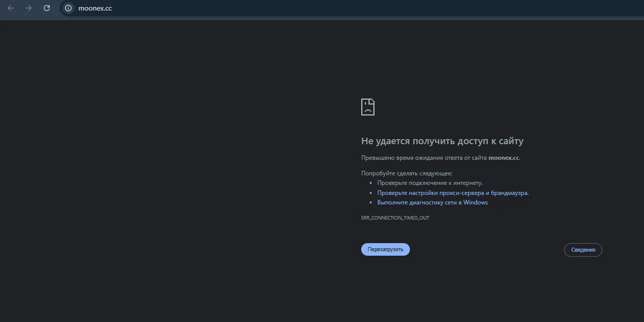Click bold moonex.cc in timeout message
Screen dimensions: 644x322
click(504, 158)
